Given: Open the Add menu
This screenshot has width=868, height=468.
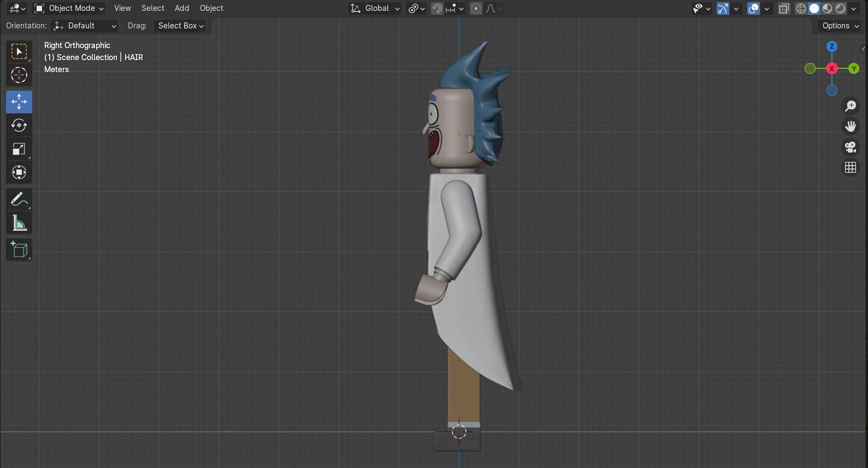Looking at the screenshot, I should pyautogui.click(x=182, y=8).
